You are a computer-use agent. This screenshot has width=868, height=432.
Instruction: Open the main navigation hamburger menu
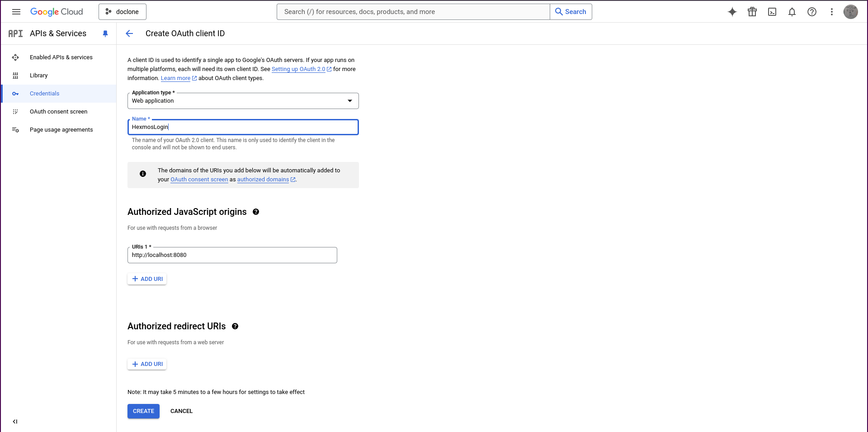pyautogui.click(x=16, y=12)
